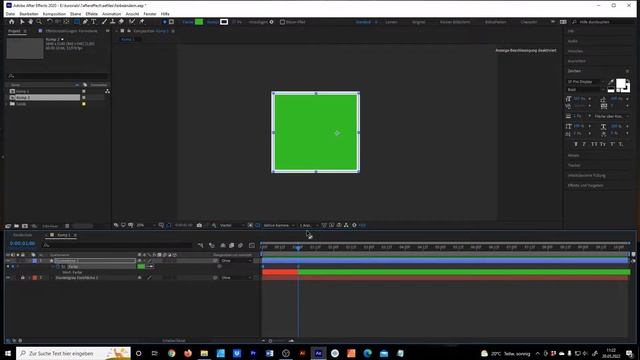
Task: Open the Windows Start menu
Action: 8,353
